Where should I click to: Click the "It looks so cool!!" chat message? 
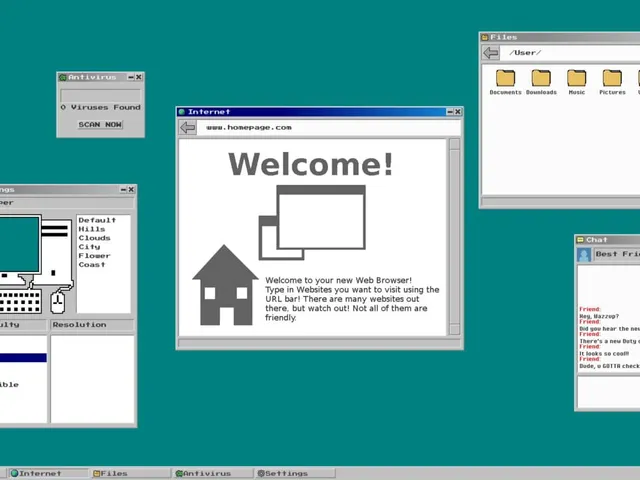(604, 354)
